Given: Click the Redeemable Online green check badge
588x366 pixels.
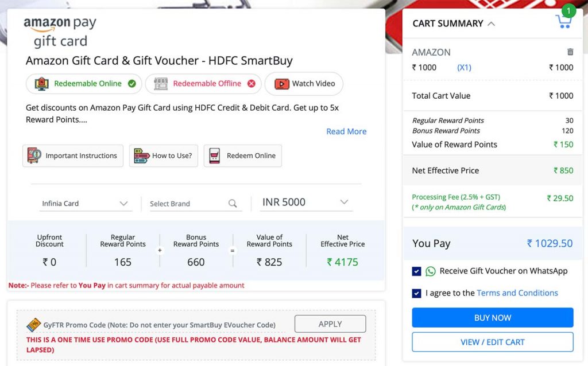Looking at the screenshot, I should click(131, 84).
